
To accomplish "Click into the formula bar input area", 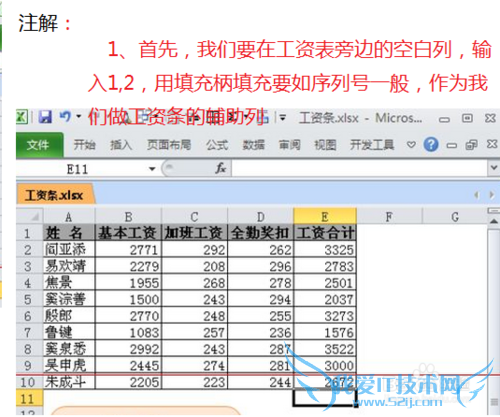I will (360, 168).
